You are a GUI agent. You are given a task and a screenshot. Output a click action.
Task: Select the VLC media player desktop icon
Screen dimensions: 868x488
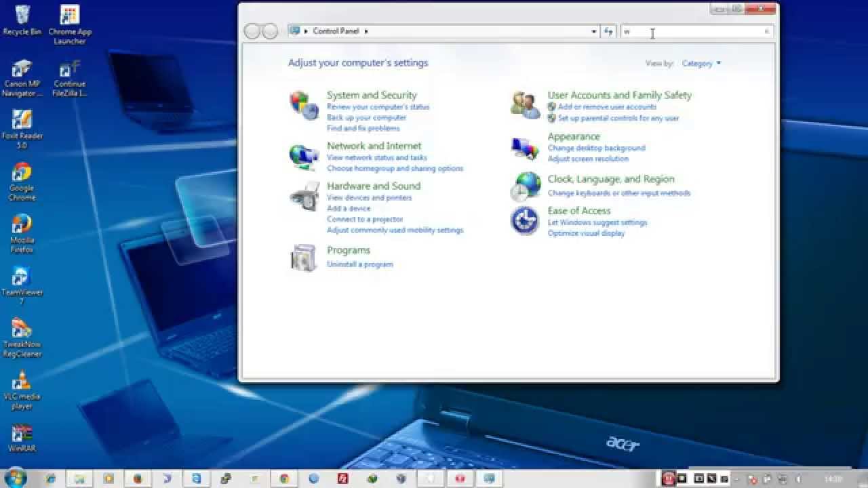22,390
